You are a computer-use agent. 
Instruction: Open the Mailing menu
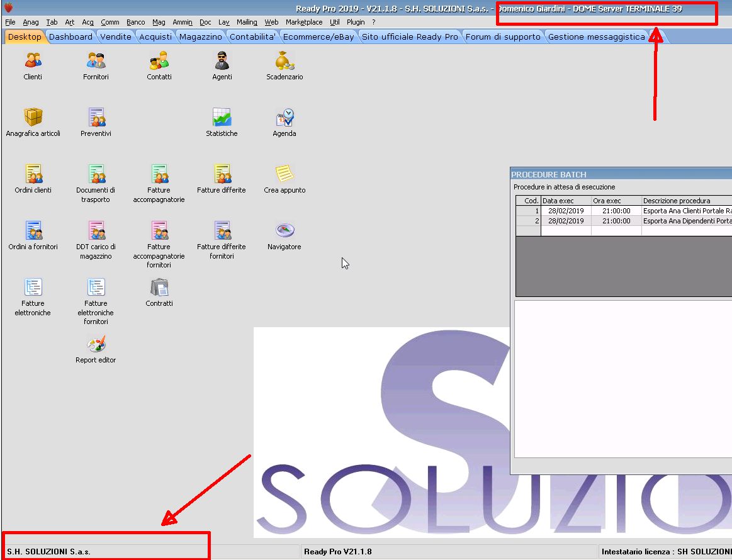tap(247, 22)
